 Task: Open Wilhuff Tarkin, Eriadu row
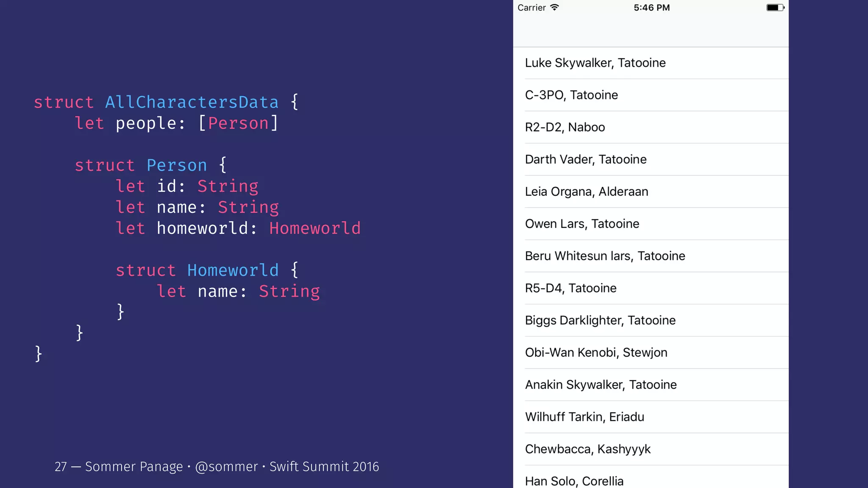point(651,417)
